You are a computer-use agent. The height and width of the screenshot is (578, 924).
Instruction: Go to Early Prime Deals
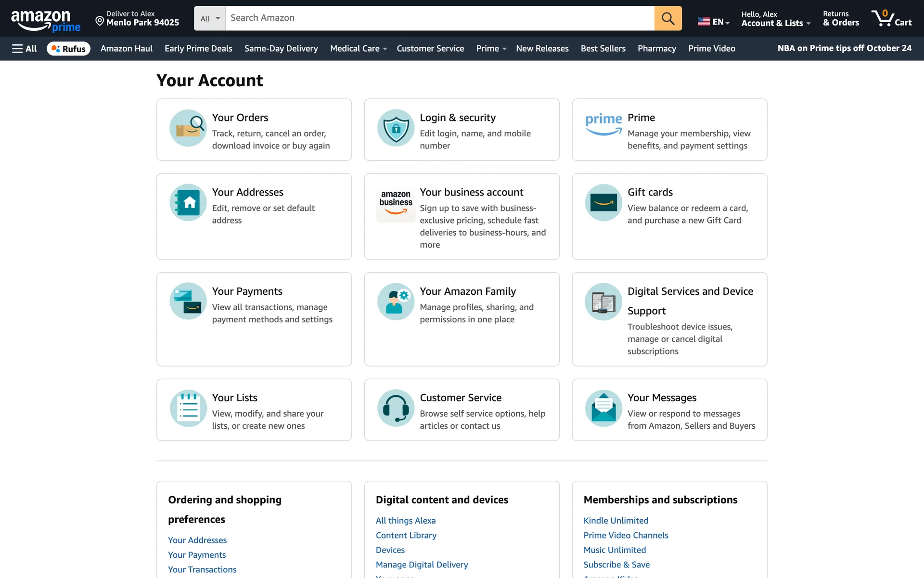click(198, 49)
